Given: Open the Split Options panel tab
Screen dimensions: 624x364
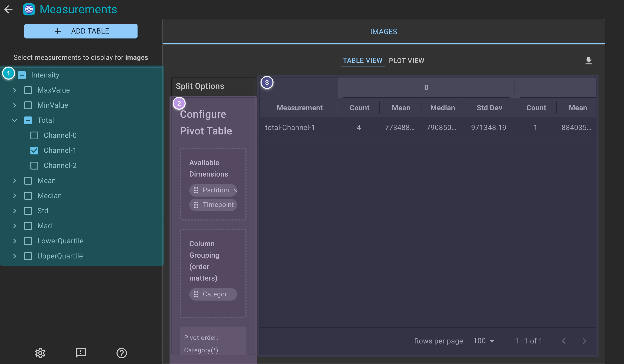Looking at the screenshot, I should click(x=213, y=86).
